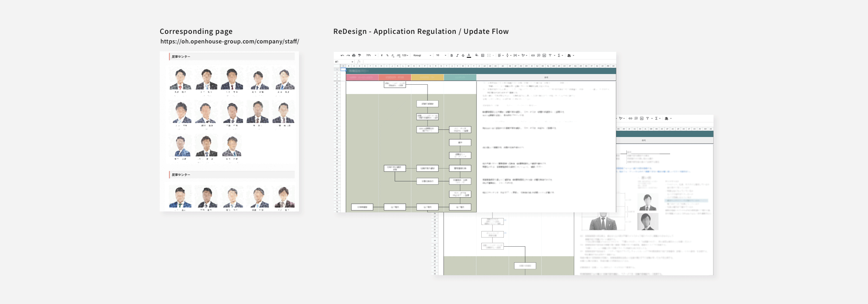Select the pink header cell in row 3
Viewport: 868px width, 304px height.
click(362, 77)
